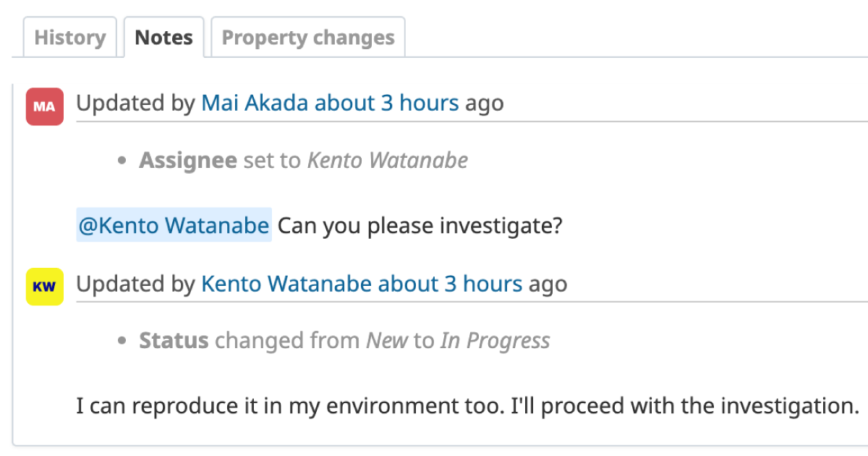The height and width of the screenshot is (456, 868).
Task: Click 'Updated by' in Kento Watanabe's note header
Action: (135, 284)
